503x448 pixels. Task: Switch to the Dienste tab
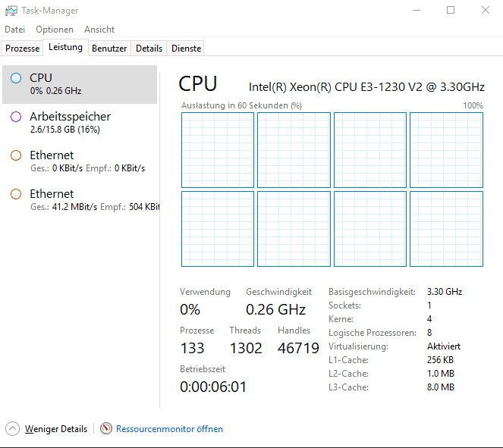tap(187, 49)
